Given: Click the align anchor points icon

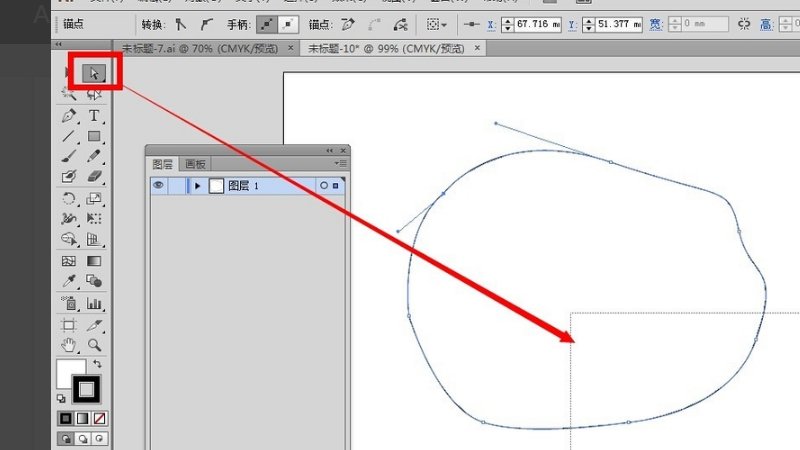Looking at the screenshot, I should pyautogui.click(x=471, y=24).
